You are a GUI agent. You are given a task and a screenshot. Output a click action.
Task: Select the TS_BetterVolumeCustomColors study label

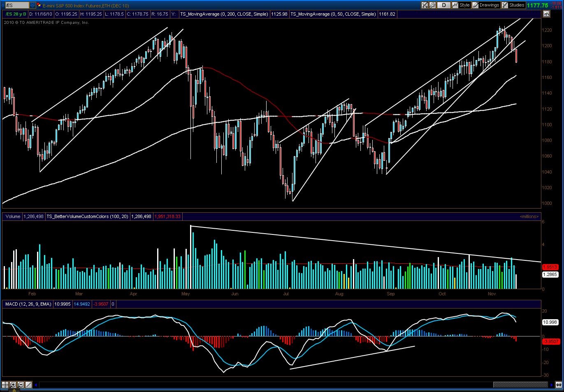(x=87, y=216)
